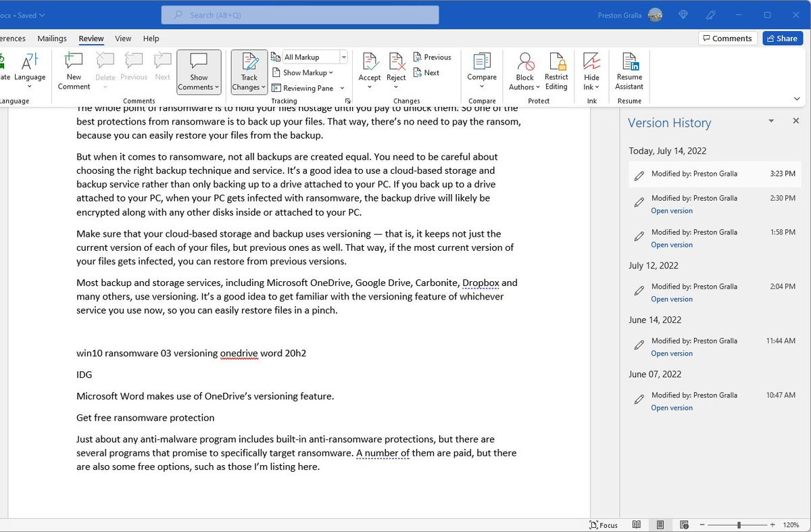Switch to Read Mode view icon
The width and height of the screenshot is (811, 532).
[x=636, y=525]
